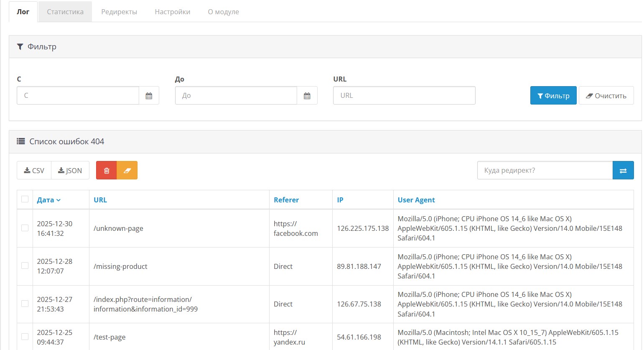The width and height of the screenshot is (644, 350).
Task: Tick the checkbox for the /test-page row
Action: tap(25, 337)
